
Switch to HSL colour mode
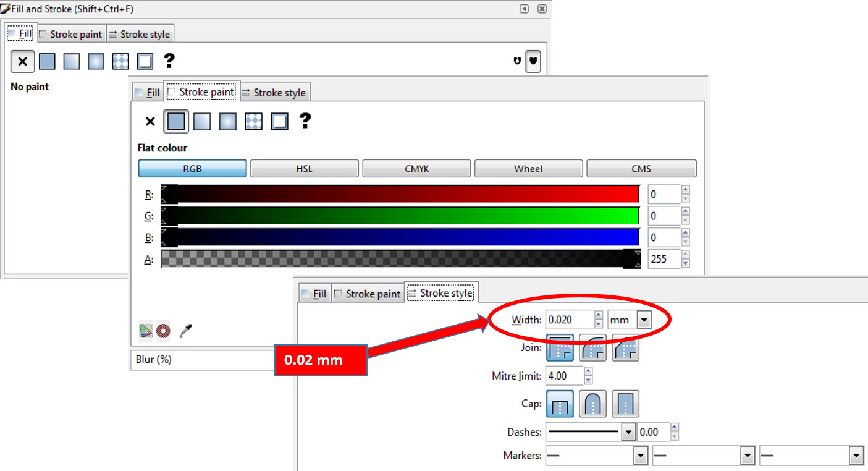point(305,169)
